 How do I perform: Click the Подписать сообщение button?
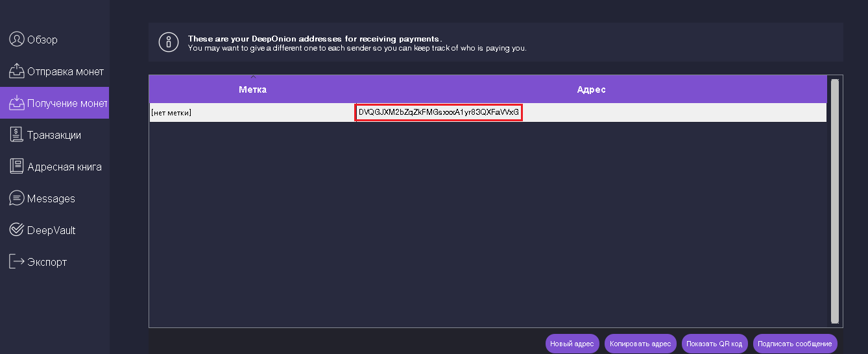795,344
